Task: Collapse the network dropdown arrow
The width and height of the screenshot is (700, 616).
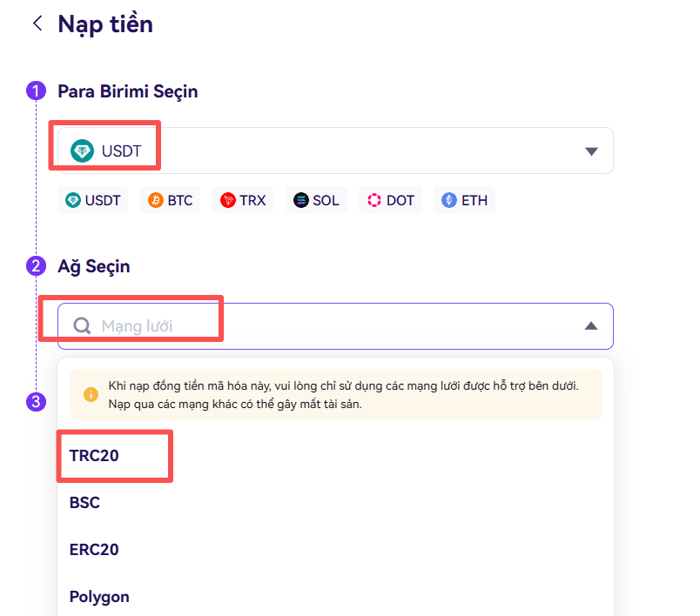Action: (x=591, y=325)
